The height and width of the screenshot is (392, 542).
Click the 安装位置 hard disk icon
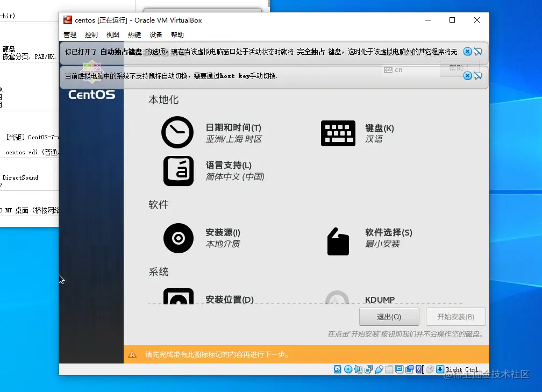tap(179, 297)
